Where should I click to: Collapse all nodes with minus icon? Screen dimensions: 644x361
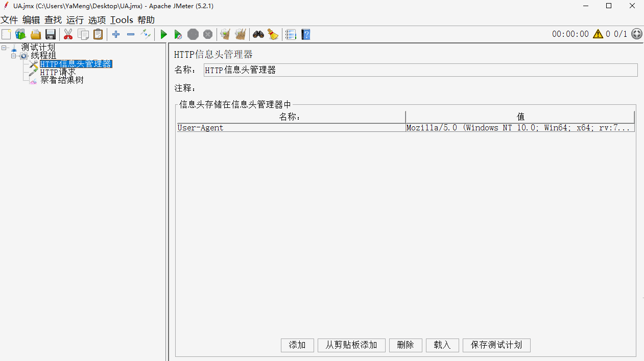coord(131,34)
